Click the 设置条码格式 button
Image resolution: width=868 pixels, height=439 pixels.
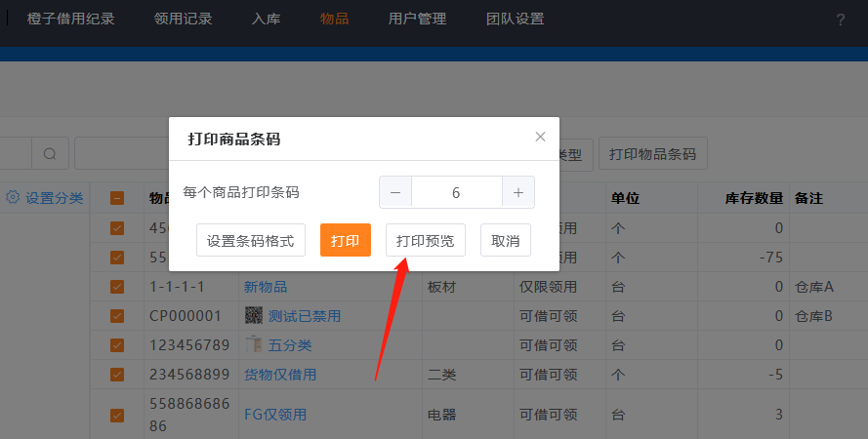(x=251, y=240)
